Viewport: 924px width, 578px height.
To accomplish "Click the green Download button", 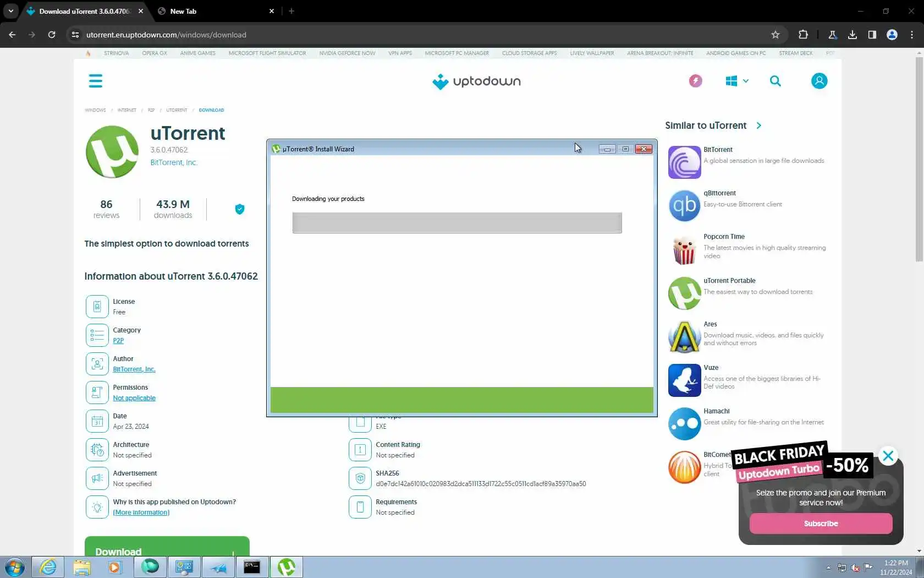I will [167, 547].
